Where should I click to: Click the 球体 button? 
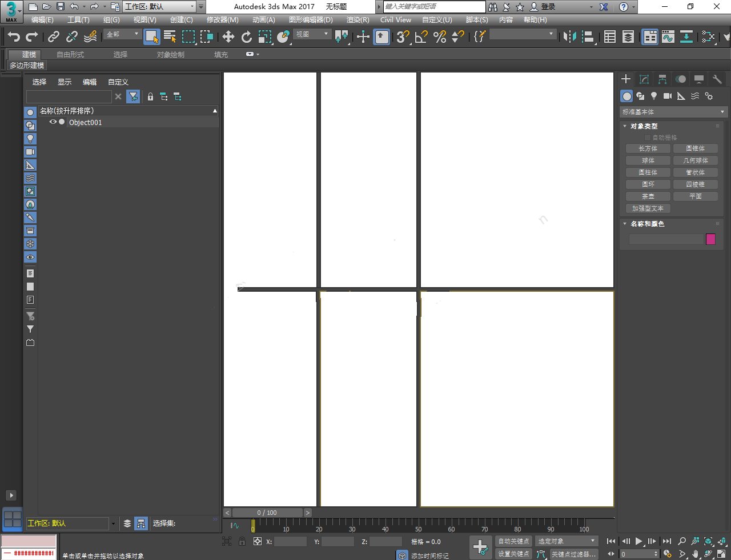pyautogui.click(x=648, y=160)
